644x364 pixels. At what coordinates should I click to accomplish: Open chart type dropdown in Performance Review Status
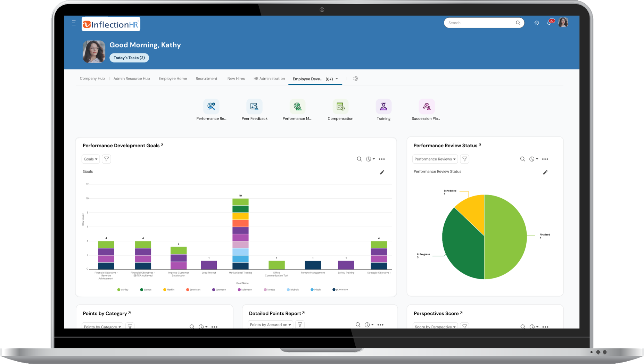tap(534, 159)
